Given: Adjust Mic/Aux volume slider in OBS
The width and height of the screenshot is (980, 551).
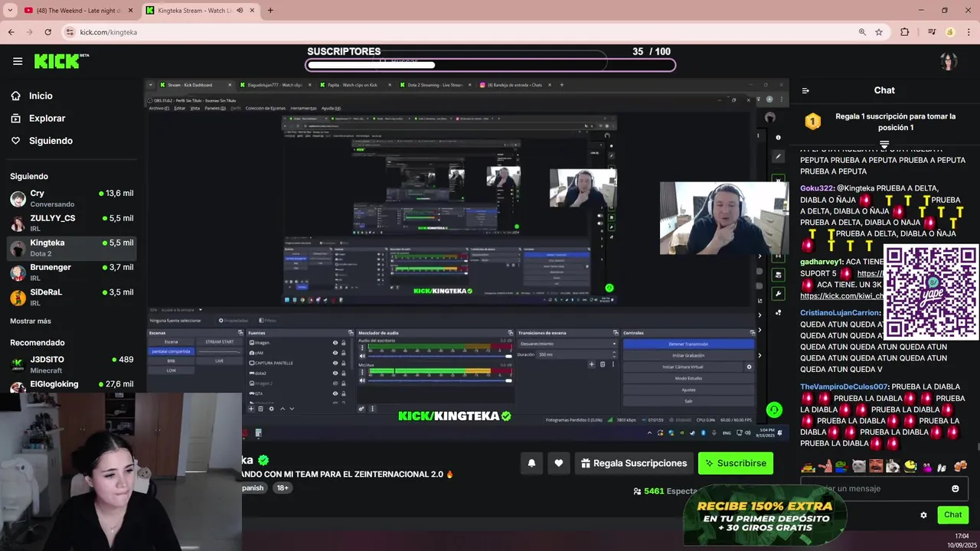Looking at the screenshot, I should click(440, 380).
